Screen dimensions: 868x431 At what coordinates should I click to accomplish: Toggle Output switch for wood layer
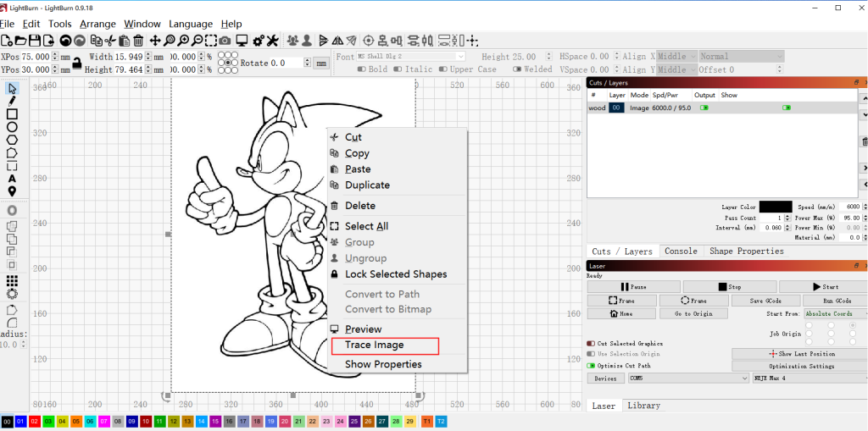(x=704, y=108)
